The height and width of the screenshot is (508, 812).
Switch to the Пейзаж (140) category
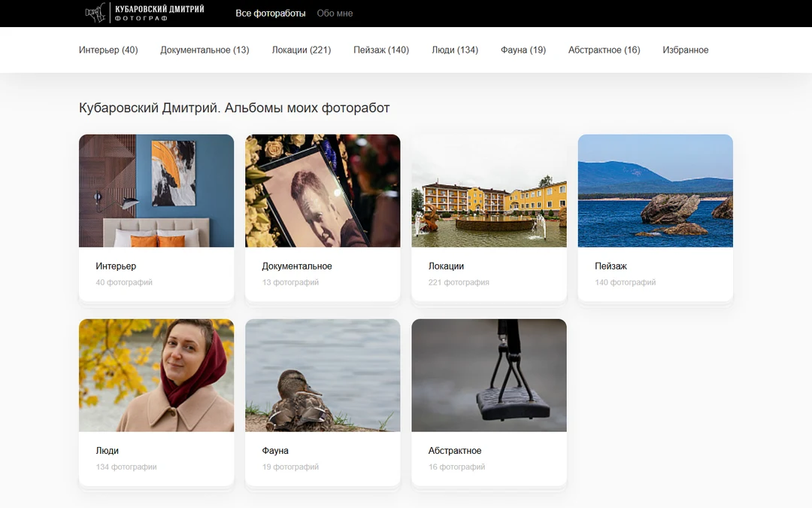point(381,50)
